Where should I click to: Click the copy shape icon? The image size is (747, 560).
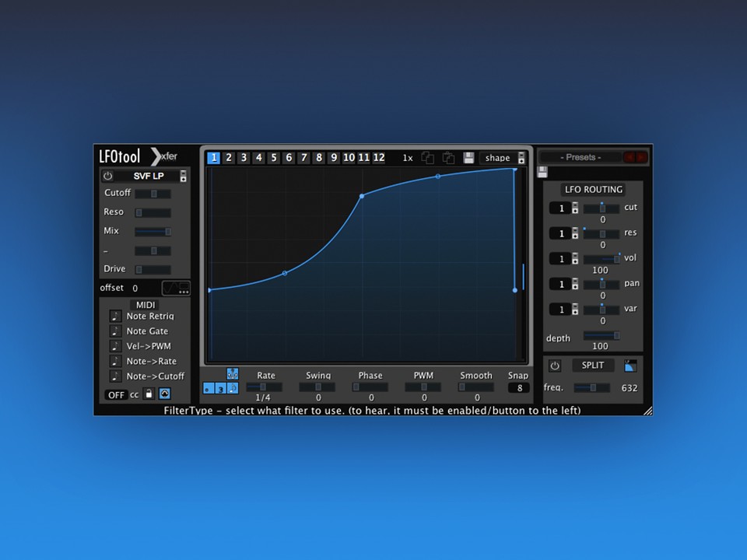pyautogui.click(x=427, y=157)
